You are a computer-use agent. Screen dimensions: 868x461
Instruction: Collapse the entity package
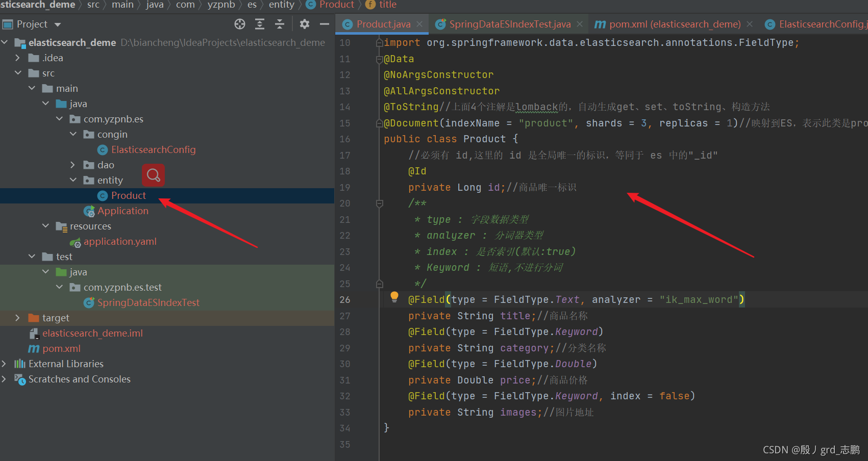click(73, 180)
